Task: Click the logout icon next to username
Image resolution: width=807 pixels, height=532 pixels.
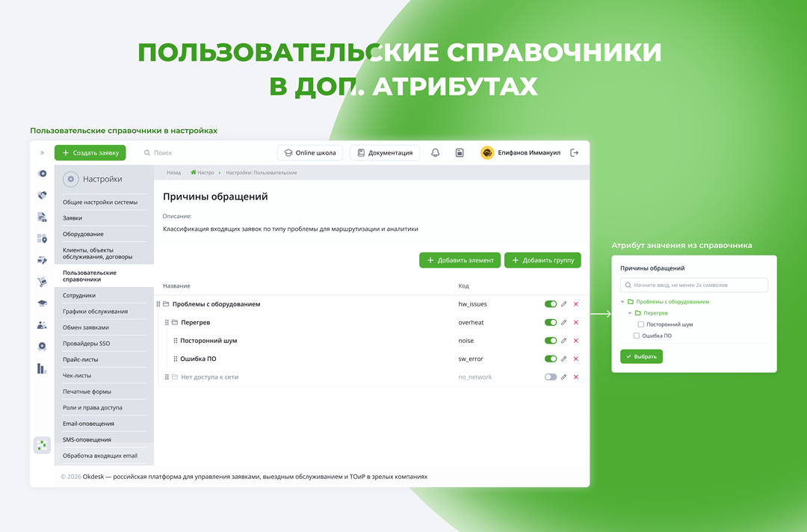Action: pyautogui.click(x=575, y=153)
